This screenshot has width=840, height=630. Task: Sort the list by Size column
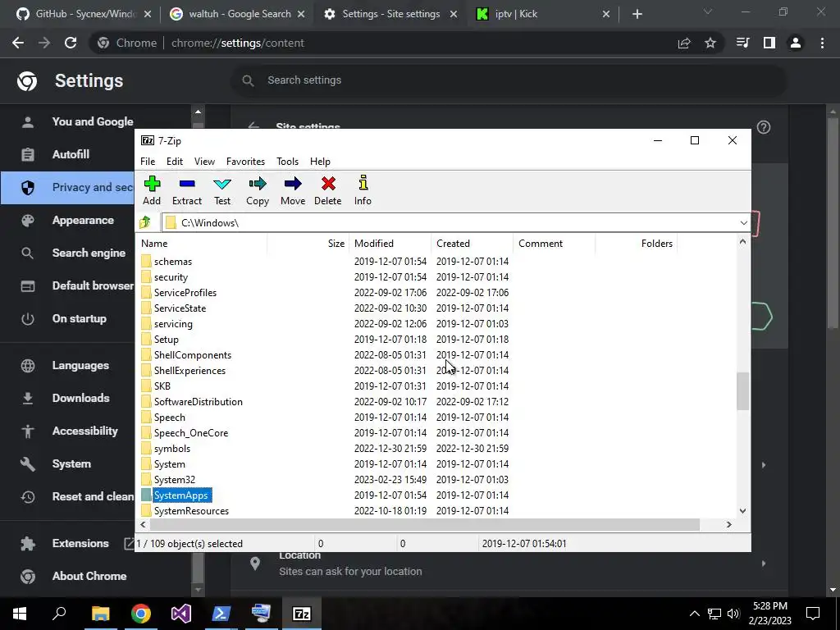(308, 243)
